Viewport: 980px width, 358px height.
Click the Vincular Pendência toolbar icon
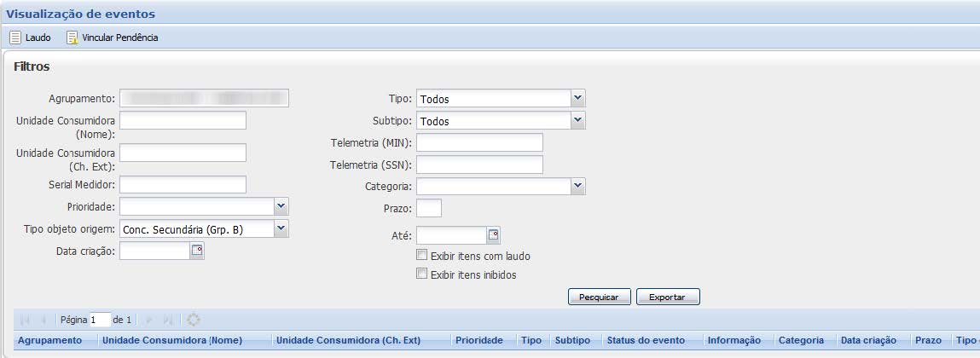(72, 38)
